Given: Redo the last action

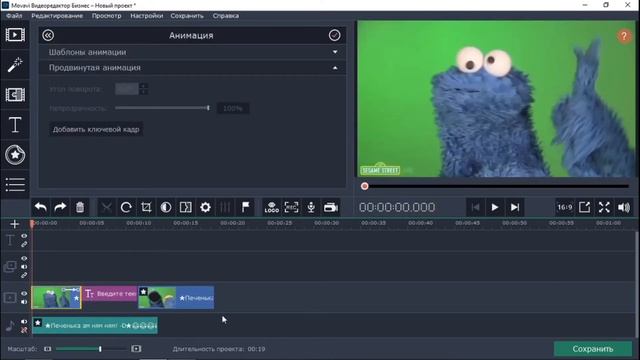Looking at the screenshot, I should (x=60, y=207).
